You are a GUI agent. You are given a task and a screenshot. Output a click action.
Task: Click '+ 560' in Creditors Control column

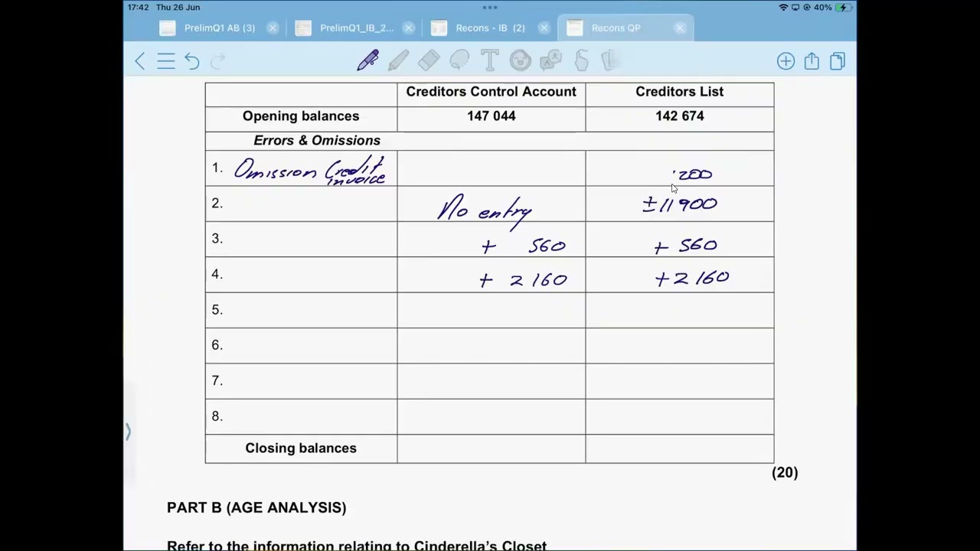(x=524, y=246)
